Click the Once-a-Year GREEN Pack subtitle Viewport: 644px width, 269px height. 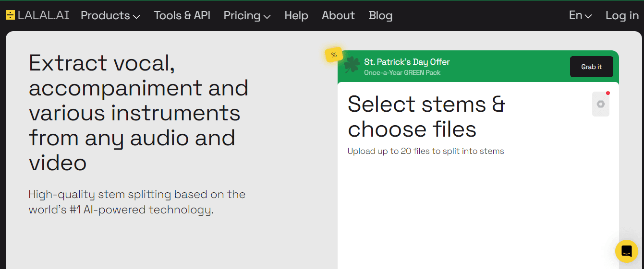[x=402, y=73]
